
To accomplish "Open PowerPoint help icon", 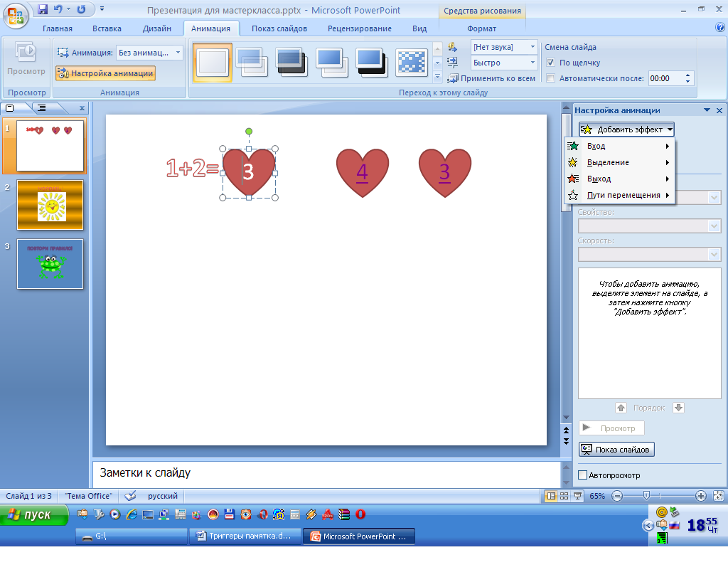I will click(x=720, y=28).
